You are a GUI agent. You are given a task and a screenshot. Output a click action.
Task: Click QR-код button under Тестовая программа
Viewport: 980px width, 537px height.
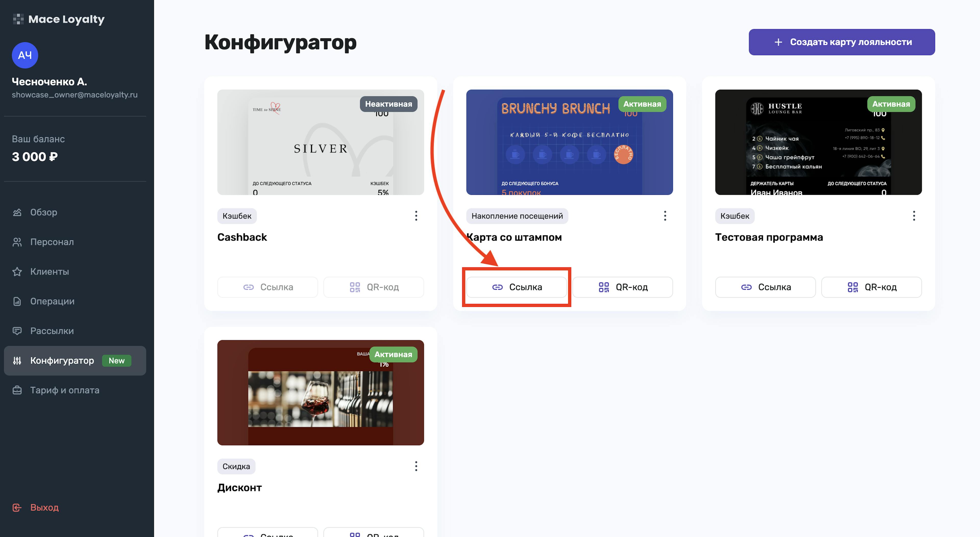click(871, 287)
